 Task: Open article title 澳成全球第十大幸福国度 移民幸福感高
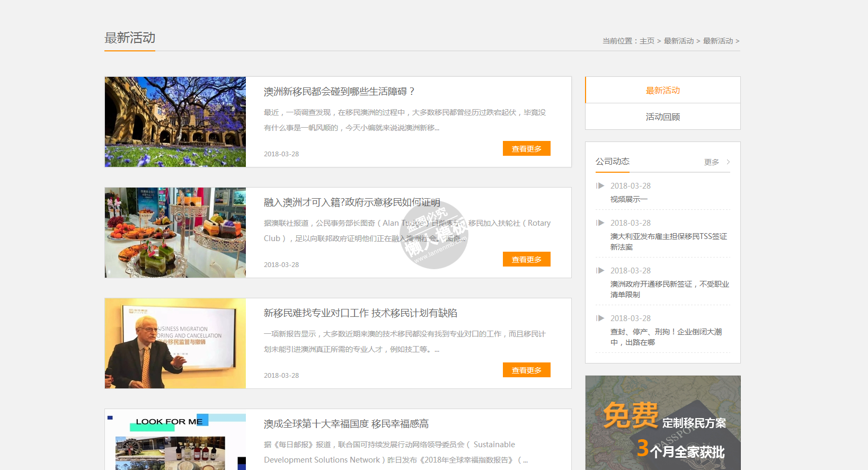(346, 424)
